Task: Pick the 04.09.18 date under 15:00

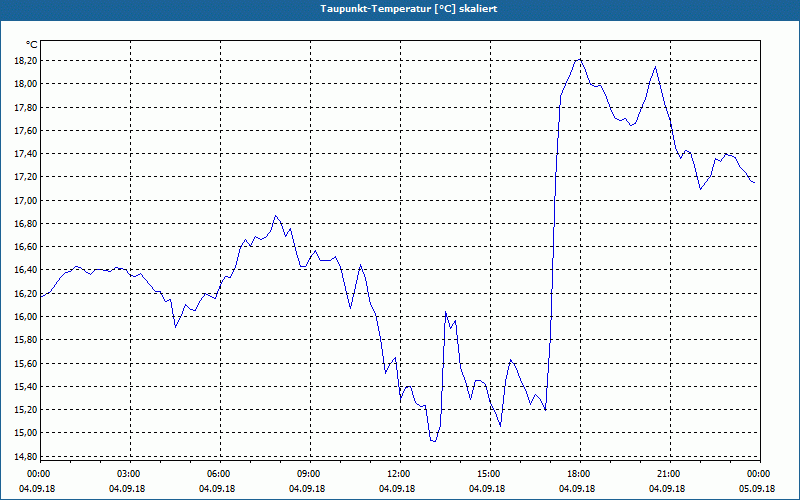Action: tap(487, 489)
